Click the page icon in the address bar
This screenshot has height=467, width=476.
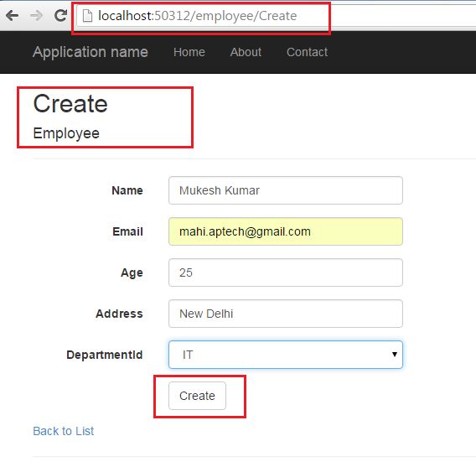tap(87, 16)
